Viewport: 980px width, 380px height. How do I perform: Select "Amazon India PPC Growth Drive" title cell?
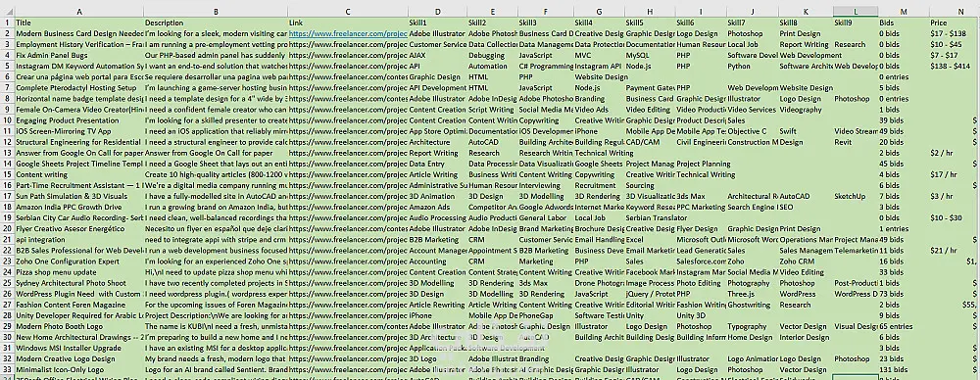79,208
